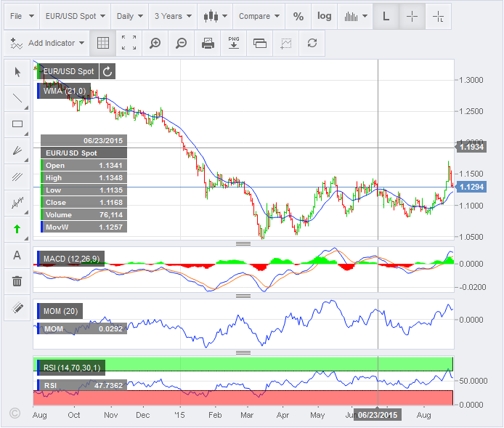The image size is (504, 428).
Task: Open the File menu
Action: point(22,16)
